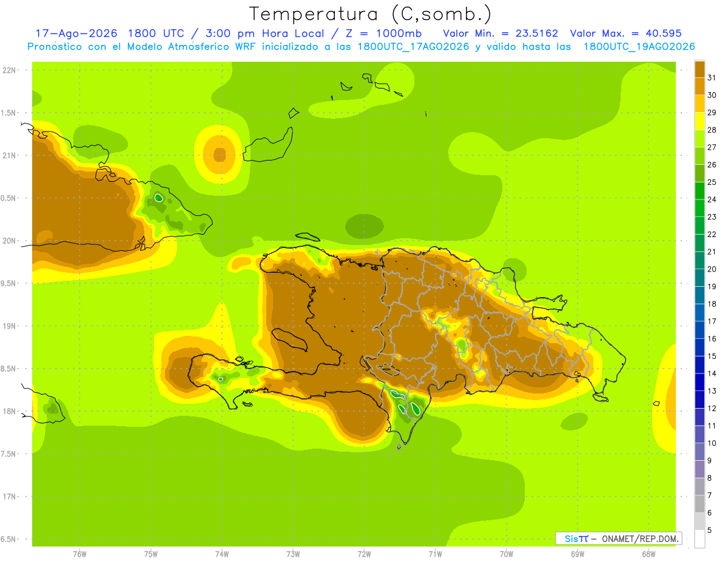This screenshot has width=728, height=562.
Task: Select the '17-Ago-2026' date text
Action: pos(76,33)
